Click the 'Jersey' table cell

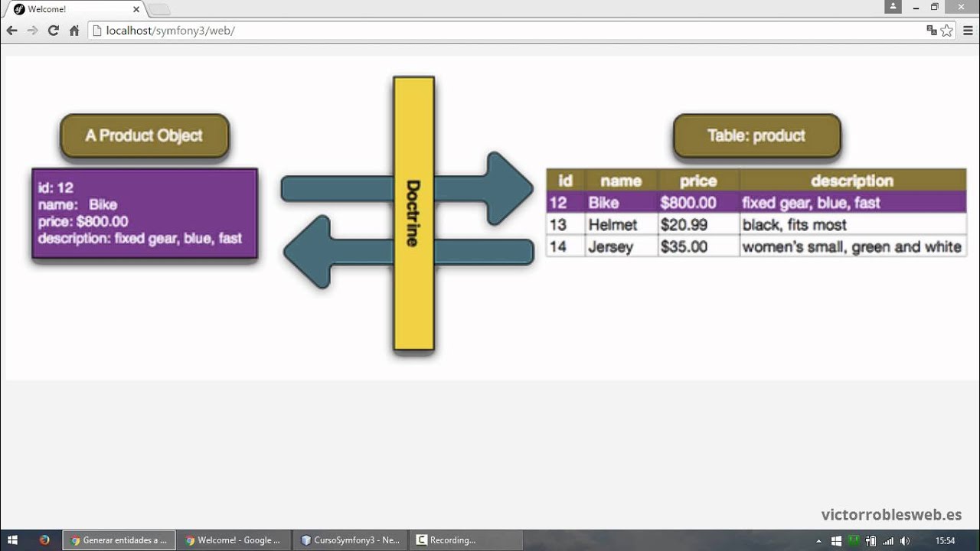tap(621, 246)
